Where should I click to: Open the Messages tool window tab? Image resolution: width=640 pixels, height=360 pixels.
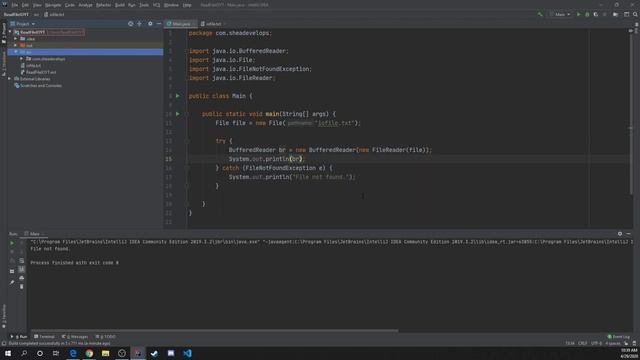tap(75, 337)
